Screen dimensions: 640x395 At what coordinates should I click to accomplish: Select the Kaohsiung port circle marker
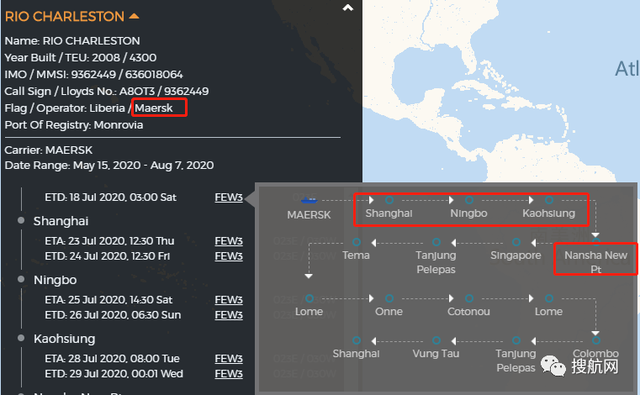549,200
